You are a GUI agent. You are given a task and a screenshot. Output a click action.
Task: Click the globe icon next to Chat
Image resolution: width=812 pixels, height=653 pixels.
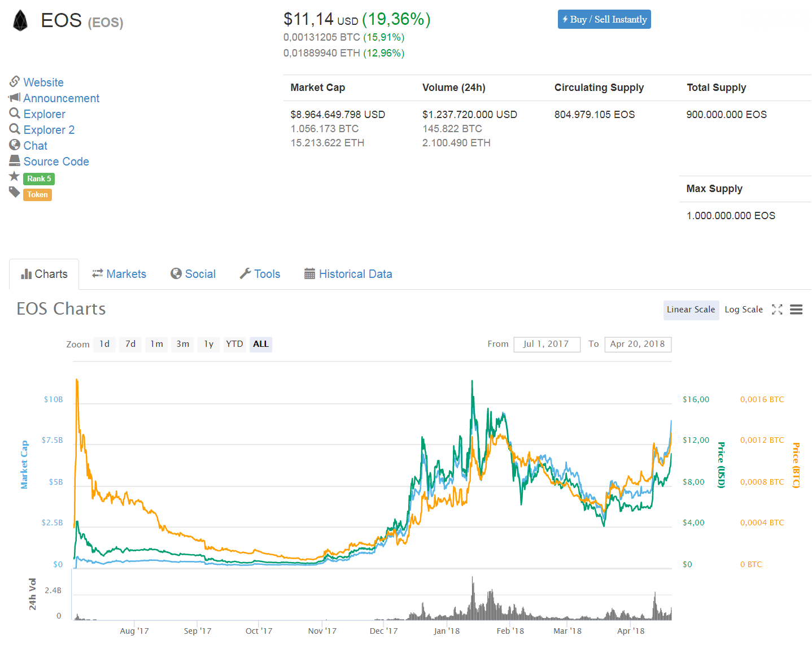(x=15, y=145)
